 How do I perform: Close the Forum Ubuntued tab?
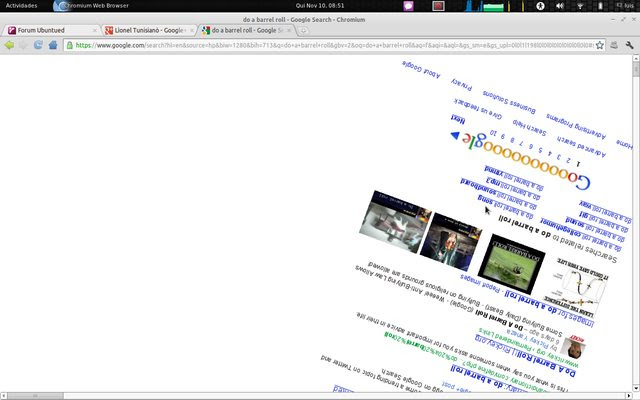[x=95, y=30]
